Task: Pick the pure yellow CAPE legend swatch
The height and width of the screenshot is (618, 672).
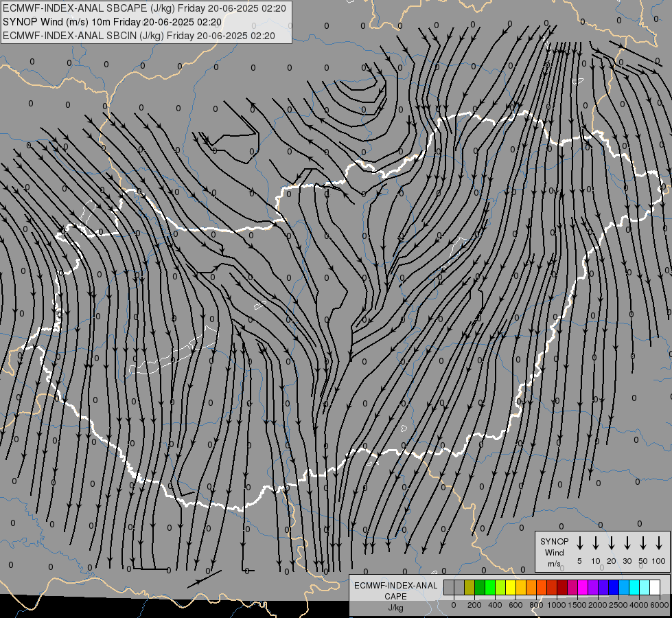Action: pos(511,588)
